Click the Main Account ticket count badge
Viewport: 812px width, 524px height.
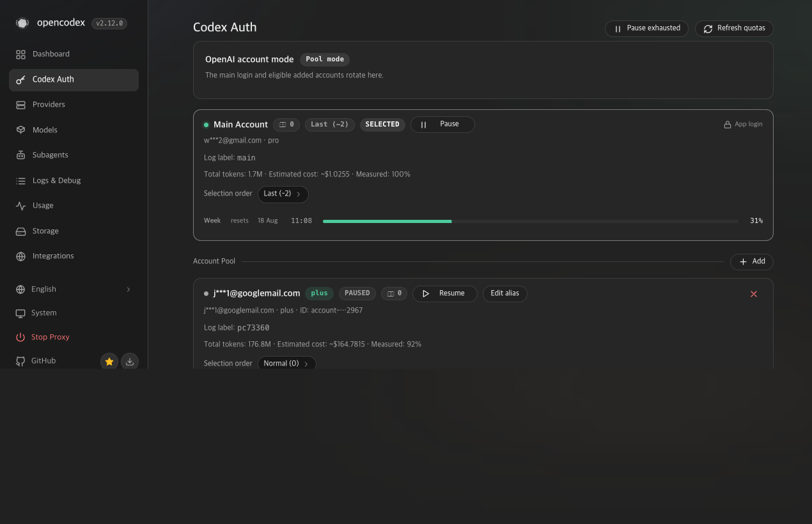286,125
